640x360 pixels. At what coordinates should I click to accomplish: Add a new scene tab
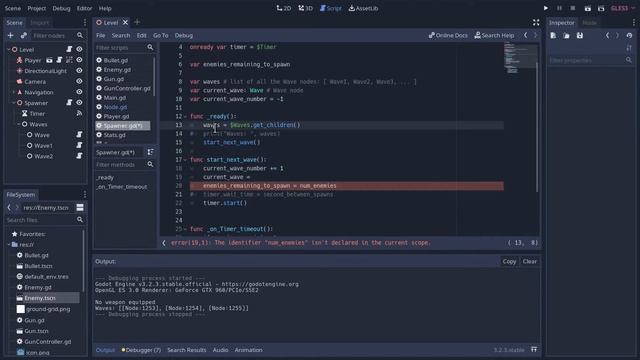pos(137,22)
